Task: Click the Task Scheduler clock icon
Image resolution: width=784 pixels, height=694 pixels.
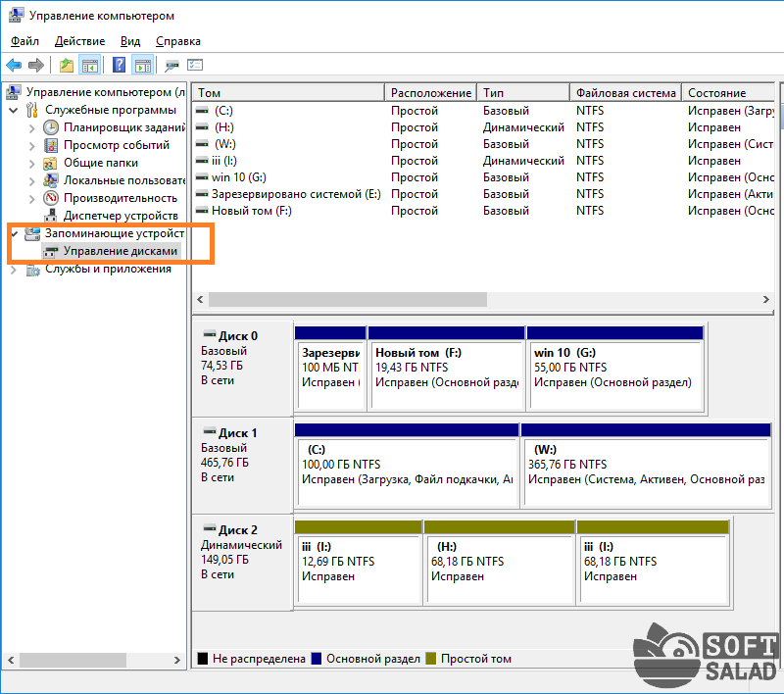Action: (51, 127)
